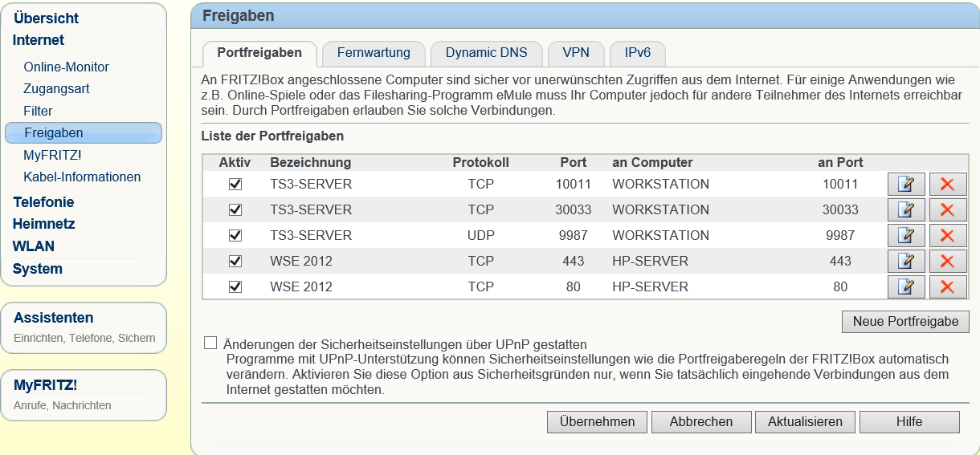The width and height of the screenshot is (980, 455).
Task: Open the Dynamic DNS tab
Action: pos(486,53)
